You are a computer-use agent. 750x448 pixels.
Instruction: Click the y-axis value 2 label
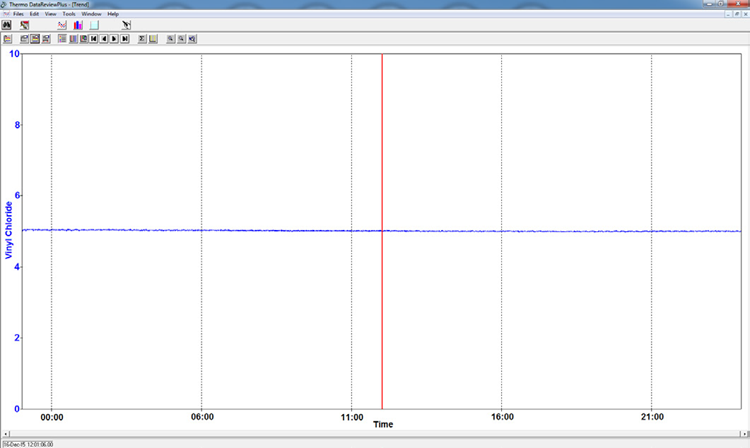[17, 338]
